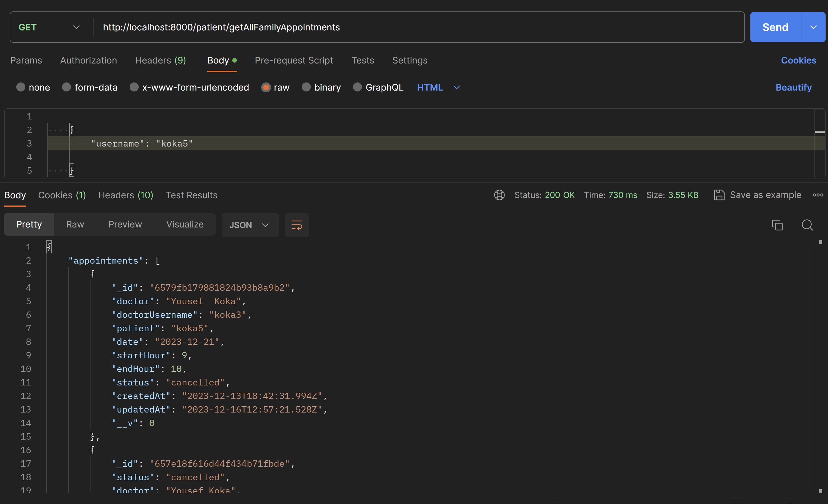This screenshot has height=504, width=828.
Task: Select the none radio button in Body
Action: [x=21, y=88]
